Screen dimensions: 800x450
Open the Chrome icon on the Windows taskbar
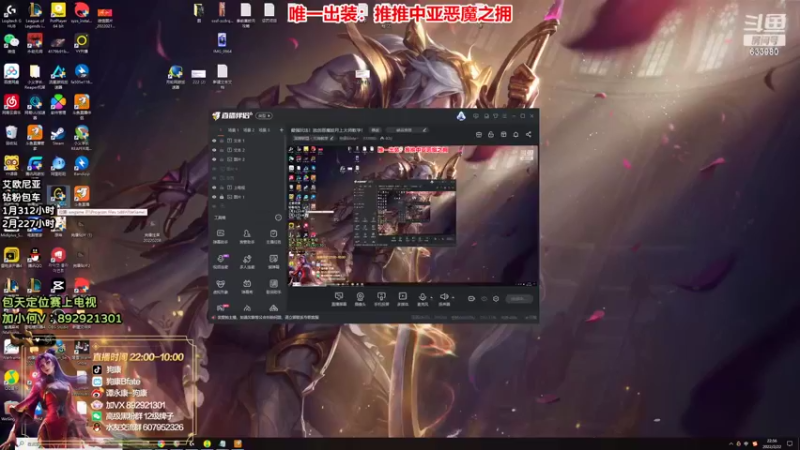pyautogui.click(x=162, y=444)
